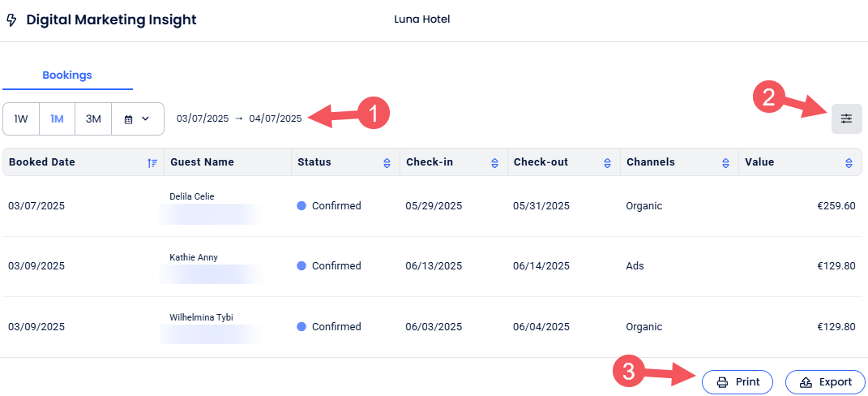
Task: Open the table filter settings icon
Action: [x=846, y=118]
